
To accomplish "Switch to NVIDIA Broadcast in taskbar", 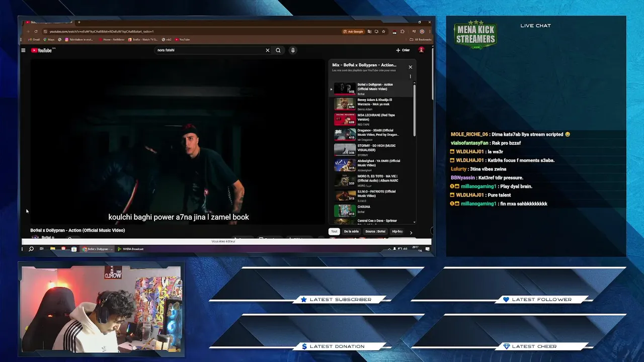I will (x=131, y=249).
